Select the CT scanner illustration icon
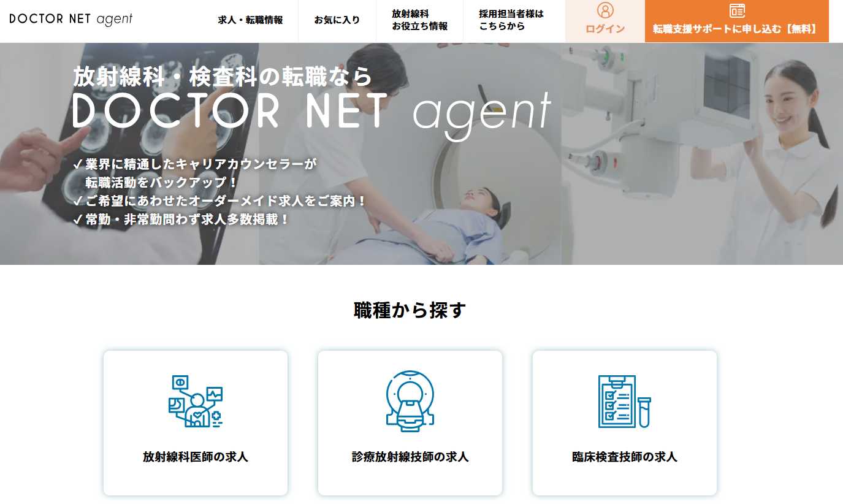This screenshot has height=504, width=843. (x=410, y=401)
